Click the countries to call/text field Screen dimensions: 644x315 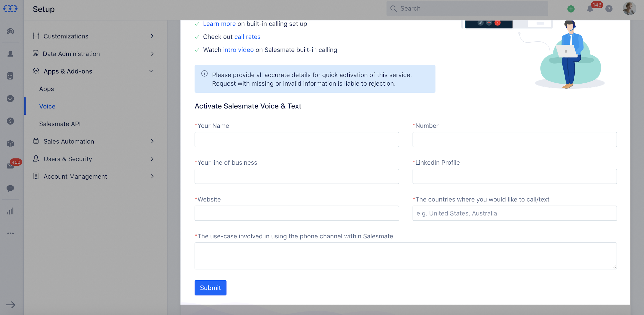tap(514, 213)
